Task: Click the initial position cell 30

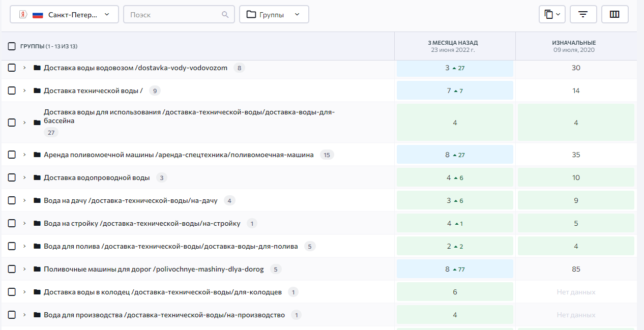Action: tap(576, 68)
